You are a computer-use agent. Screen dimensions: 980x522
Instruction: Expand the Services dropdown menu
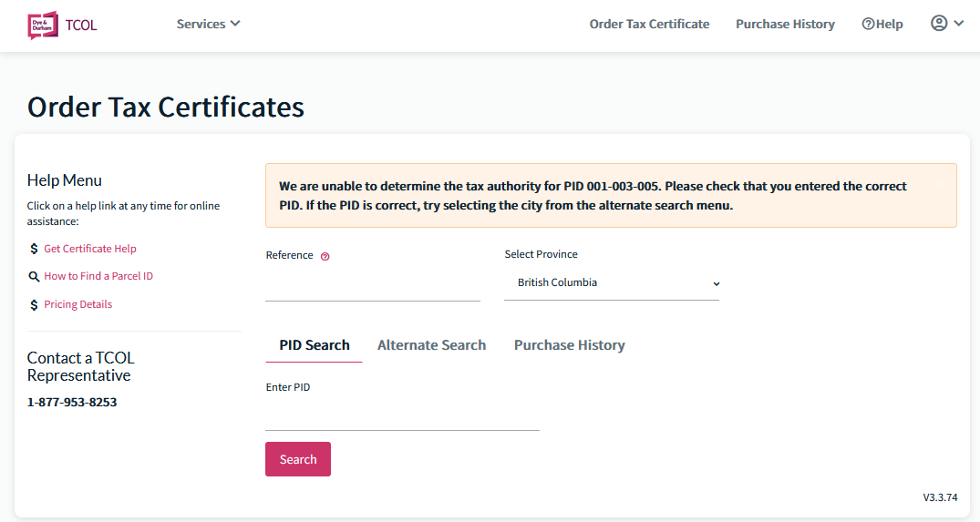tap(208, 24)
